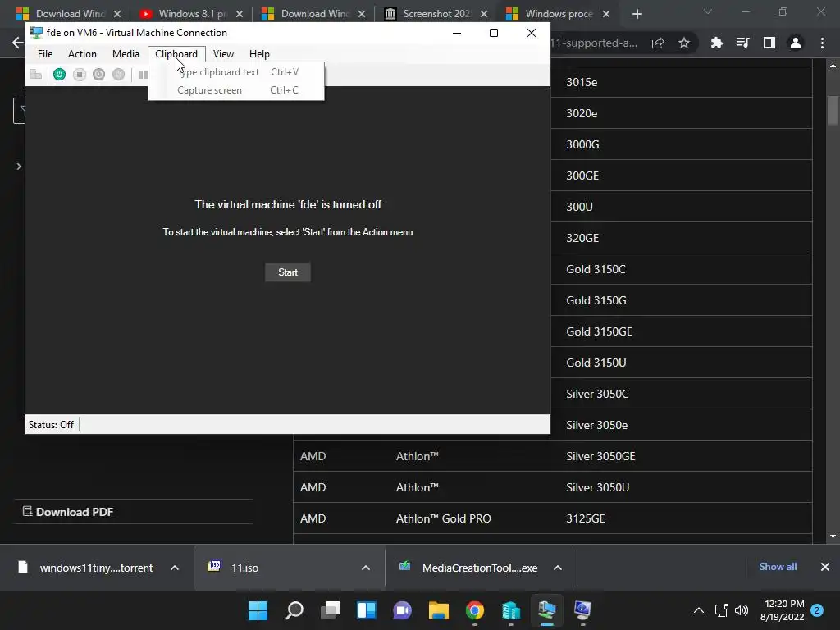Viewport: 840px width, 630px height.
Task: Close the downloads bar
Action: (825, 567)
